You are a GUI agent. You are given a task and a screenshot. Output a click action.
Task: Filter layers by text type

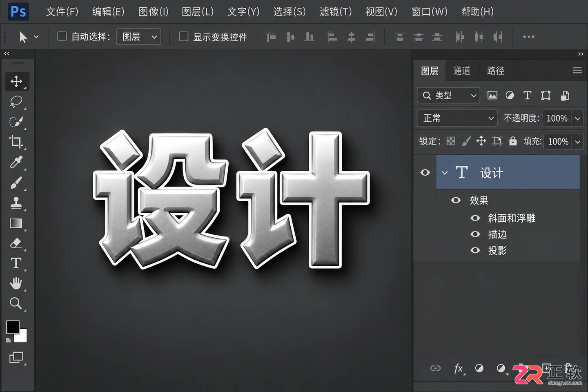(x=527, y=96)
